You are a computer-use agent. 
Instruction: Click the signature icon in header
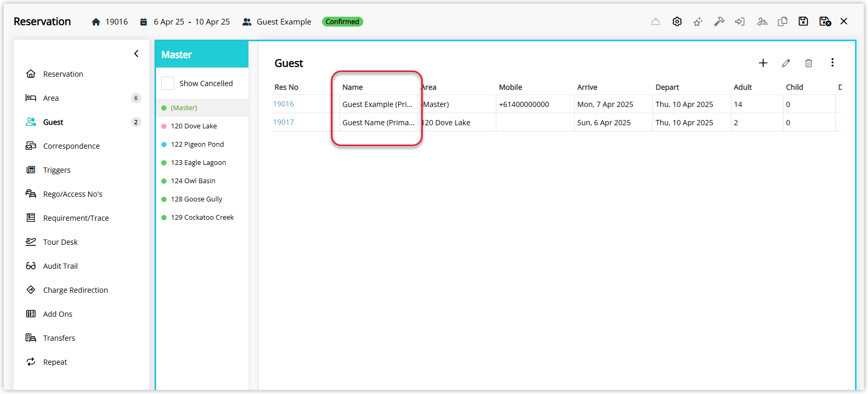(x=762, y=21)
